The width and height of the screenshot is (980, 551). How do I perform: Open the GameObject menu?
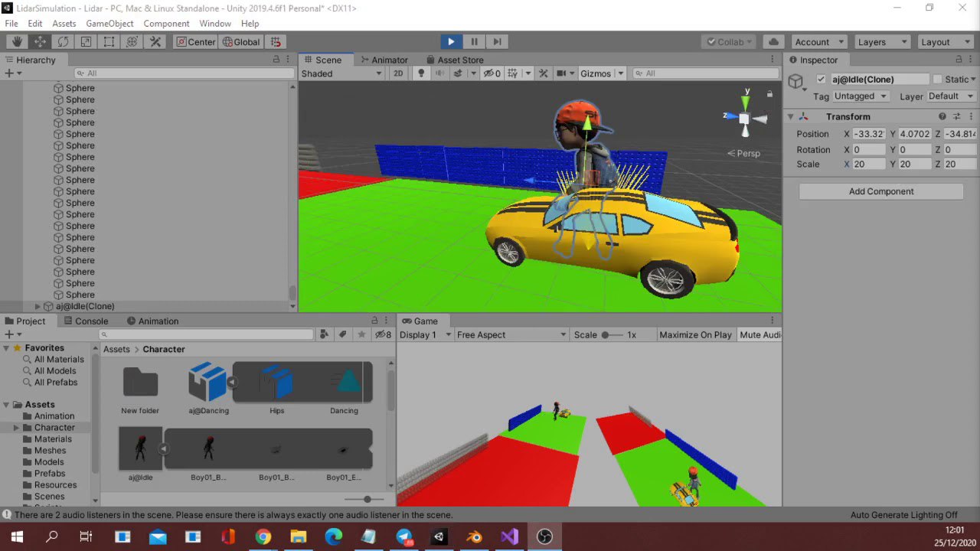109,24
